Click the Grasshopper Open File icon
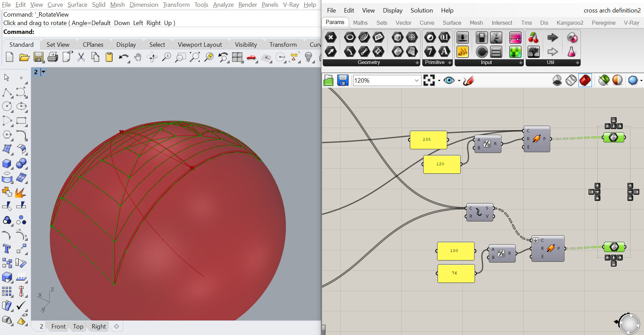Screen dimensions: 644x335 coord(328,81)
